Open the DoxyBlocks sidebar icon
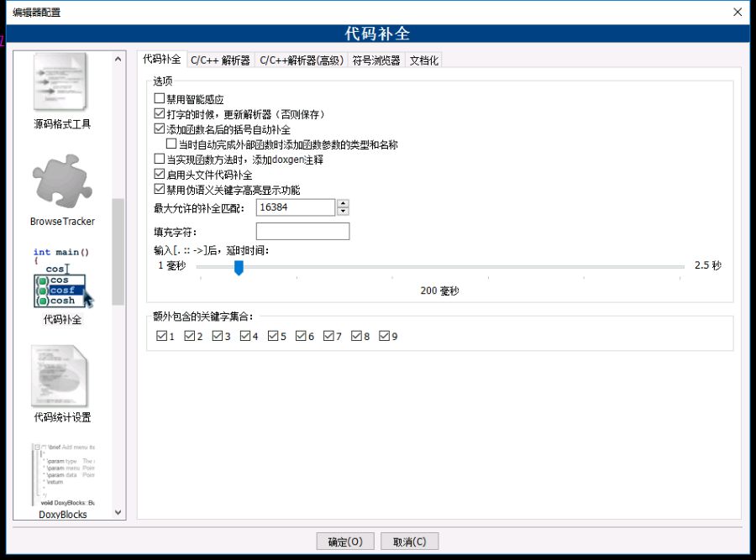This screenshot has width=756, height=560. [x=63, y=474]
